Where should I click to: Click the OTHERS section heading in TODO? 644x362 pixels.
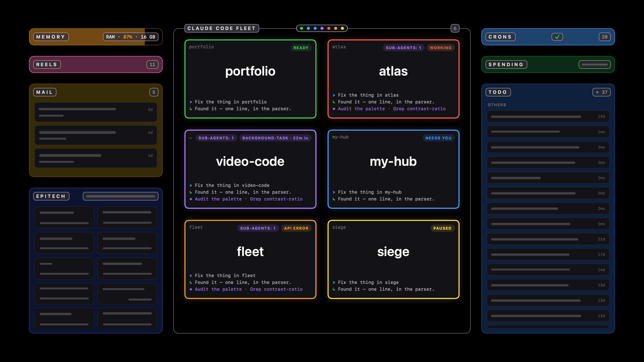click(x=497, y=105)
